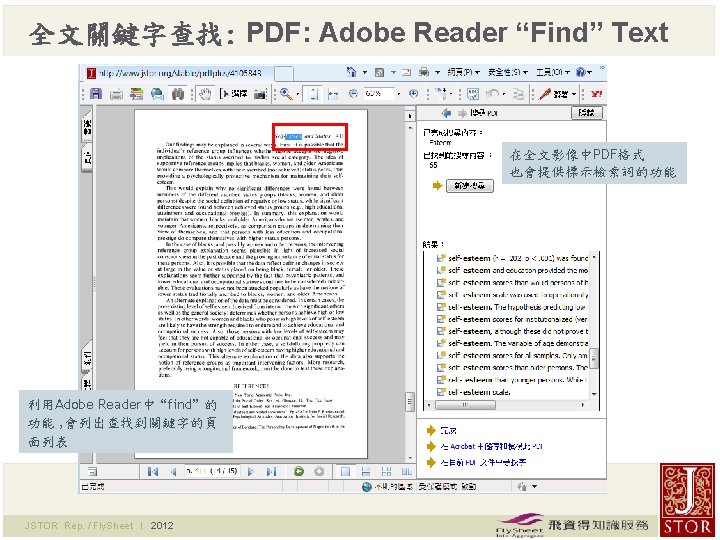This screenshot has height=540, width=720.
Task: Click results list scroll-down arrow
Action: (x=594, y=394)
